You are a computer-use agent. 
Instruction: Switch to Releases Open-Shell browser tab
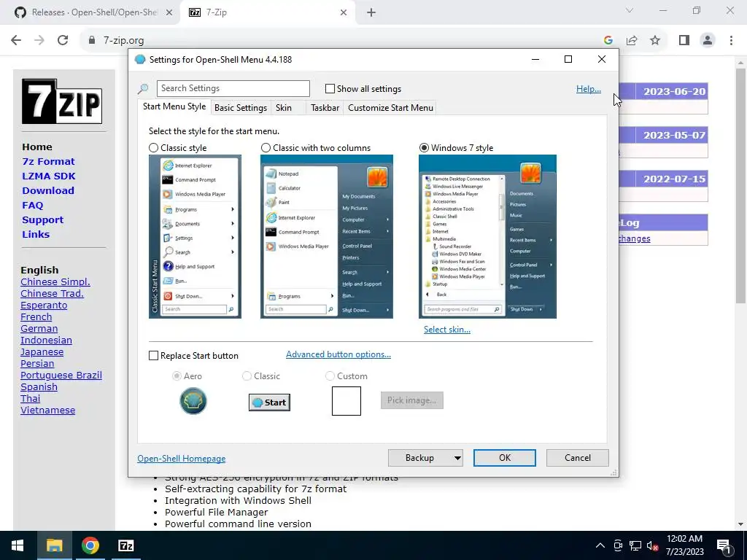pos(90,12)
